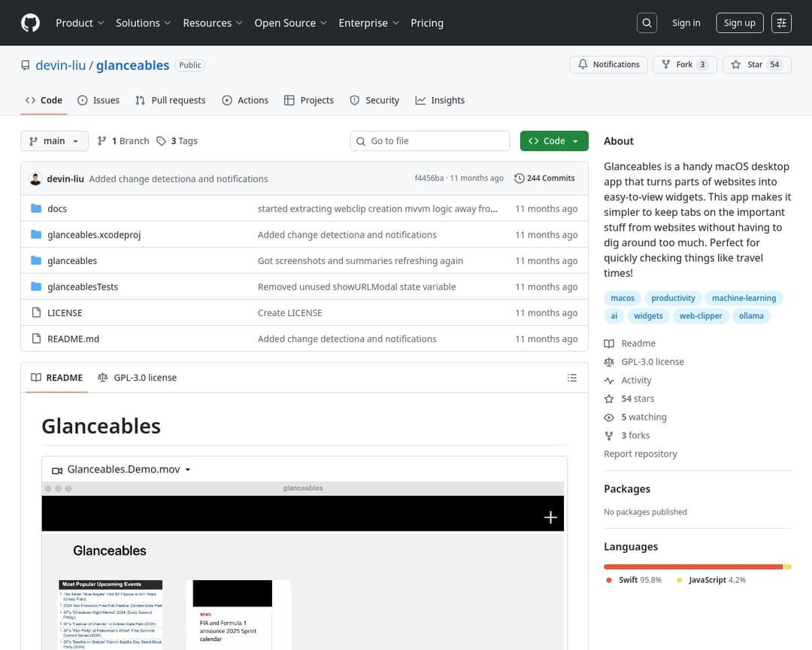
Task: Open the search magnifier icon
Action: coord(647,23)
